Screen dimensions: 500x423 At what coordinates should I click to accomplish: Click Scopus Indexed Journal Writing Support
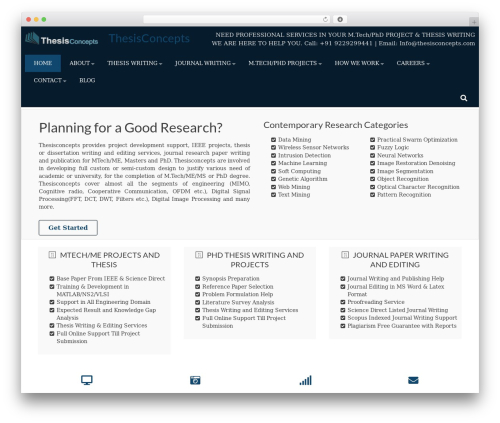click(x=402, y=318)
